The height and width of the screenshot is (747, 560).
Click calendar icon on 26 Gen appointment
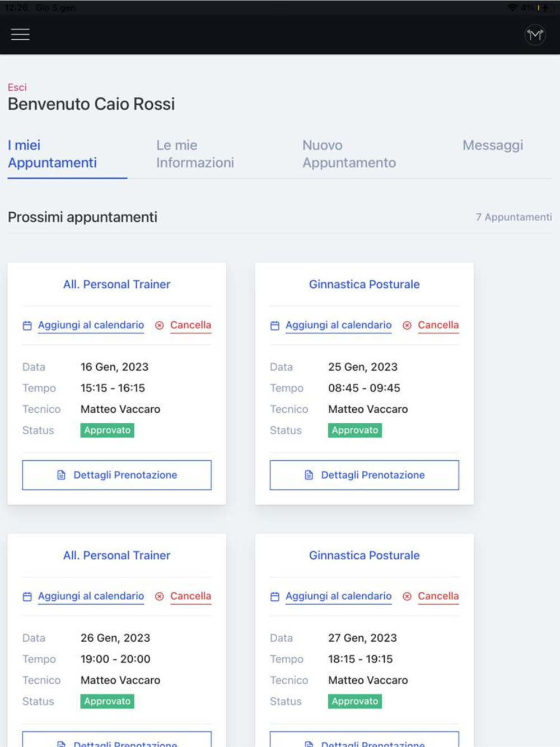point(27,596)
